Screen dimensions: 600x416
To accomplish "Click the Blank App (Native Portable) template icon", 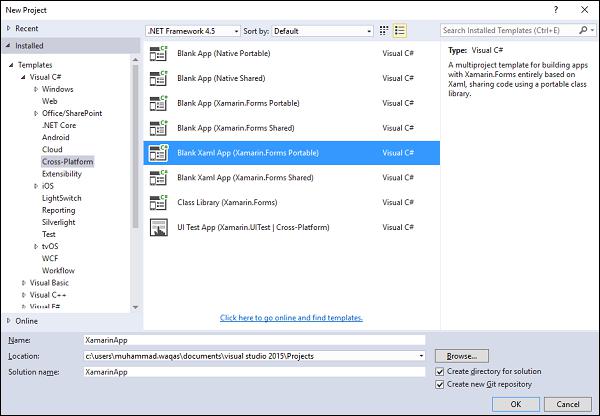I will [158, 54].
